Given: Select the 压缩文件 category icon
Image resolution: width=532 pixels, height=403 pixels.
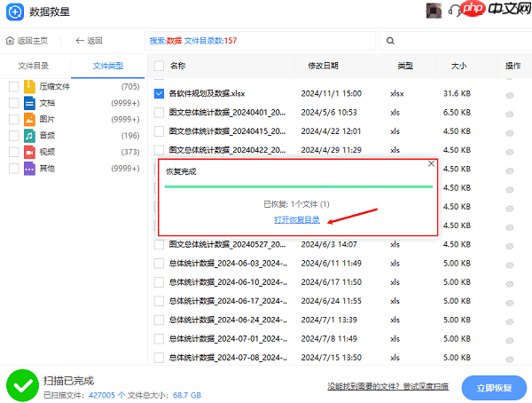Looking at the screenshot, I should tap(29, 86).
